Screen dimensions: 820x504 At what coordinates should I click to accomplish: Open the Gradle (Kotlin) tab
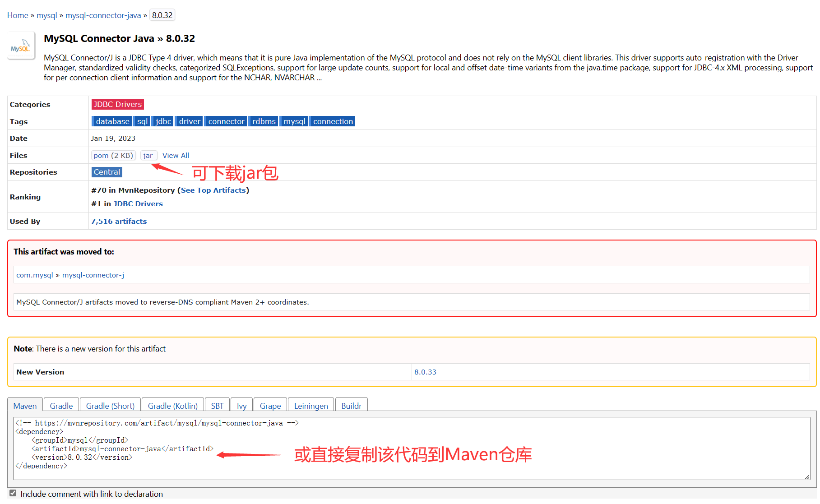(172, 406)
